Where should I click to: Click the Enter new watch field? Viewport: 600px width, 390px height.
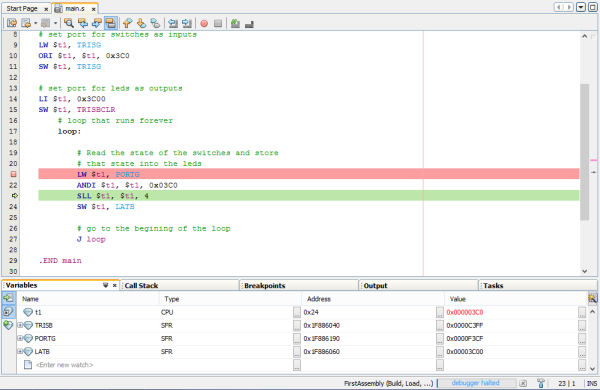pyautogui.click(x=64, y=365)
